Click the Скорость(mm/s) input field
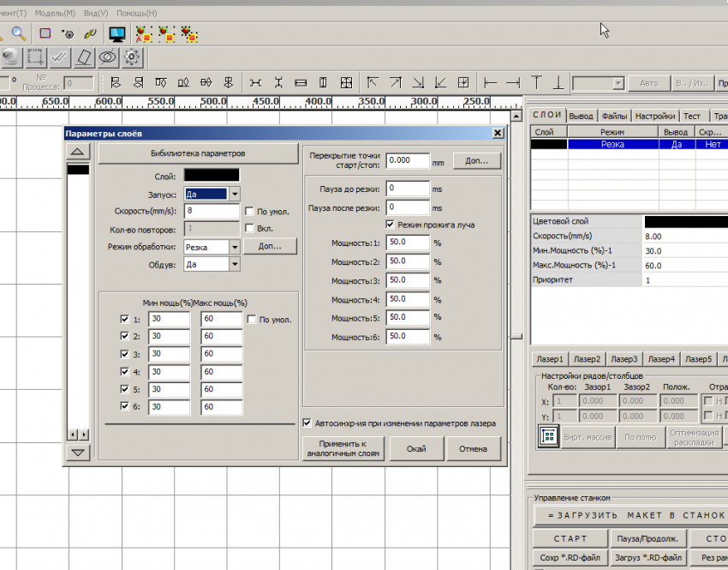The height and width of the screenshot is (570, 728). pyautogui.click(x=212, y=211)
